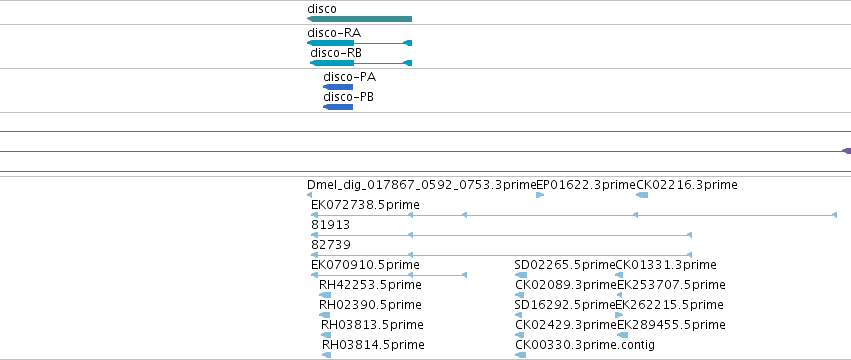
Task: Click the EP01622.3prime EST marker
Action: (540, 195)
